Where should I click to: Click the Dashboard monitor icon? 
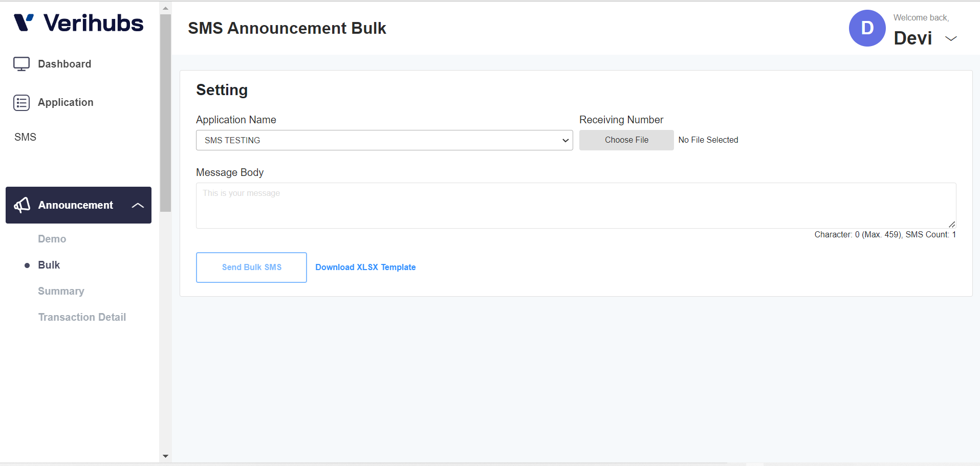point(21,64)
